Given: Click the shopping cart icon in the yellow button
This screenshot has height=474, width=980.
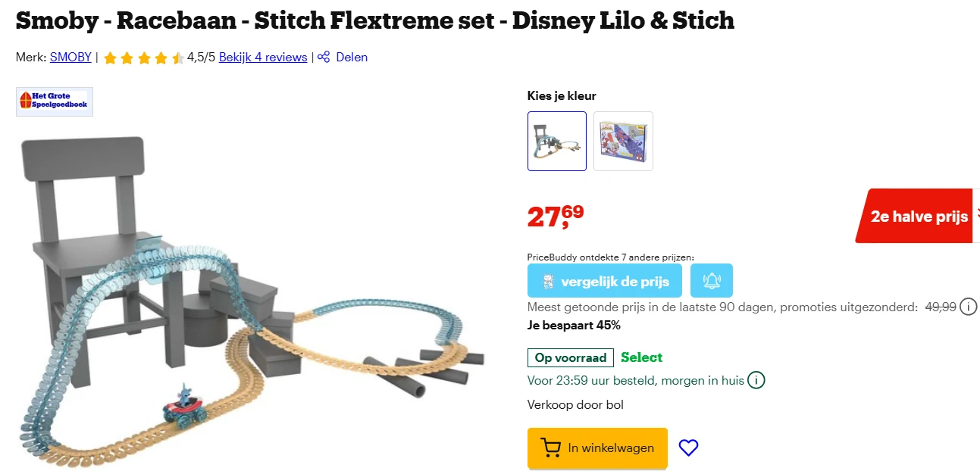Looking at the screenshot, I should pyautogui.click(x=550, y=447).
